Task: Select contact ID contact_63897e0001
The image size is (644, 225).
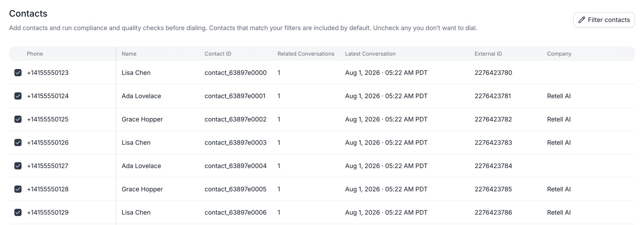Action: coord(235,96)
